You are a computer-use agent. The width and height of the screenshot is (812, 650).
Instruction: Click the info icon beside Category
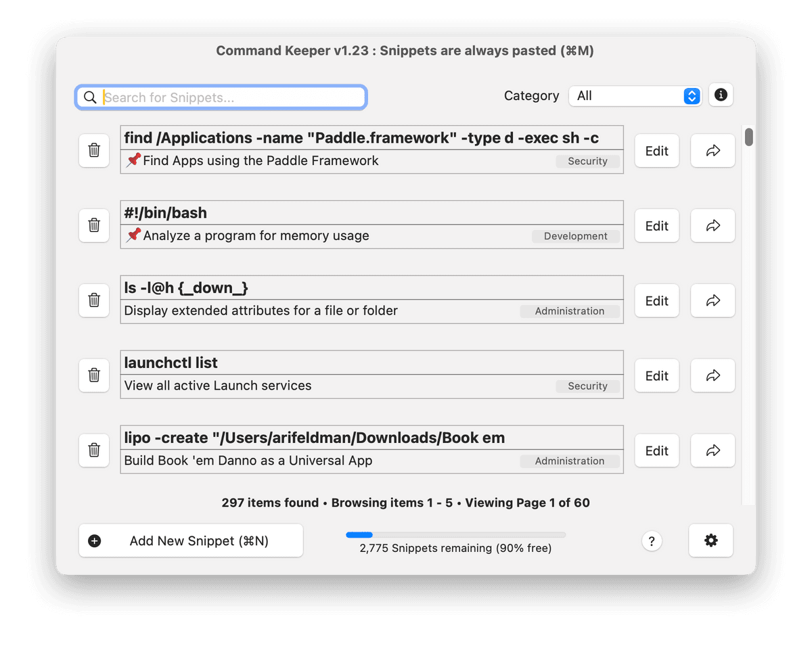click(x=721, y=95)
